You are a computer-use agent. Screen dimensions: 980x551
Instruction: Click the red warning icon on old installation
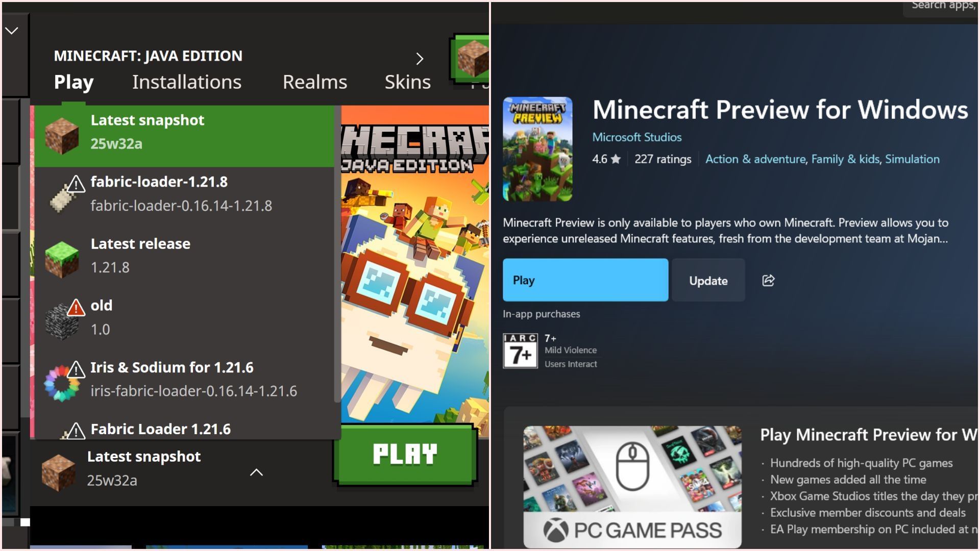coord(76,307)
